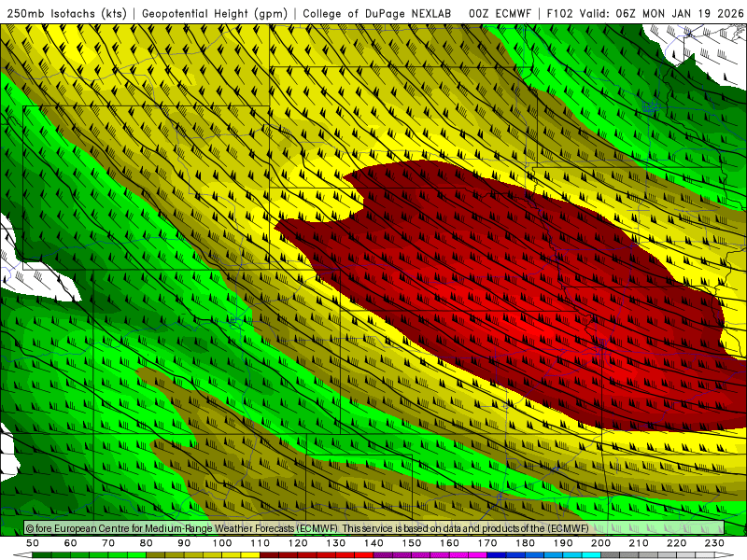Click the 'F102 Valid: 06Z MON JAN 19 2026' text
This screenshot has width=747, height=560.
click(645, 14)
